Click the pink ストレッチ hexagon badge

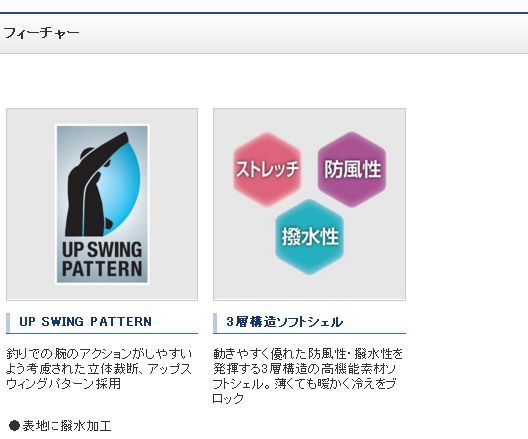(267, 169)
